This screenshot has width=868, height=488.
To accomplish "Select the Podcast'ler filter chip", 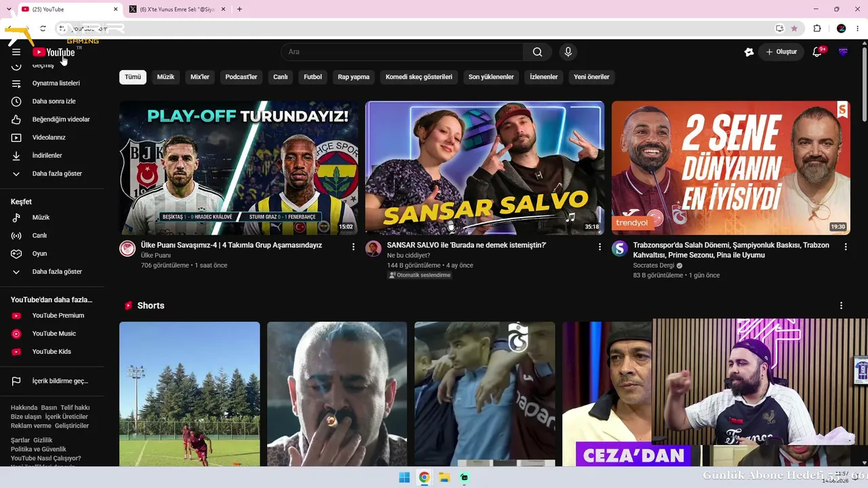I will [x=241, y=77].
